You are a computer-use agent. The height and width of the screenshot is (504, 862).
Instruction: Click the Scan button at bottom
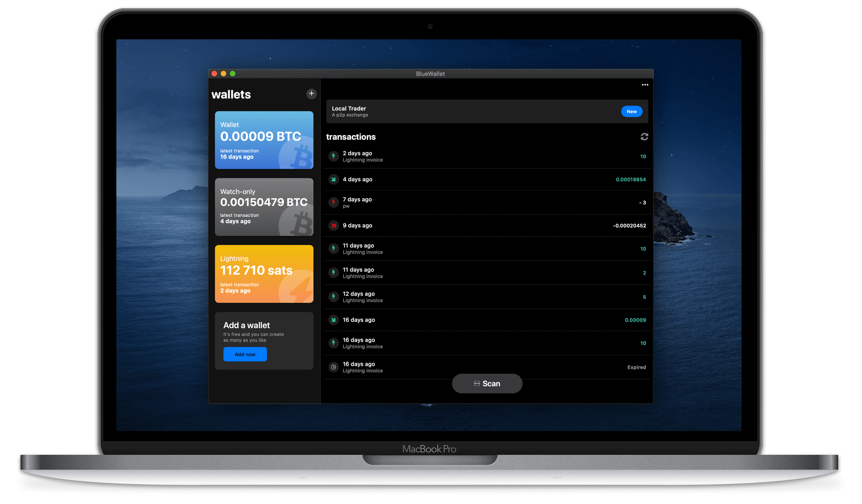click(486, 383)
